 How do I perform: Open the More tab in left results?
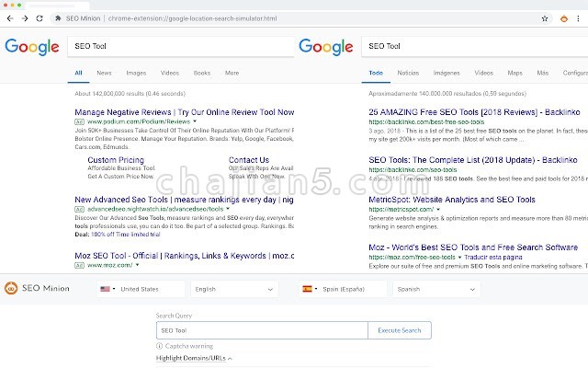232,73
